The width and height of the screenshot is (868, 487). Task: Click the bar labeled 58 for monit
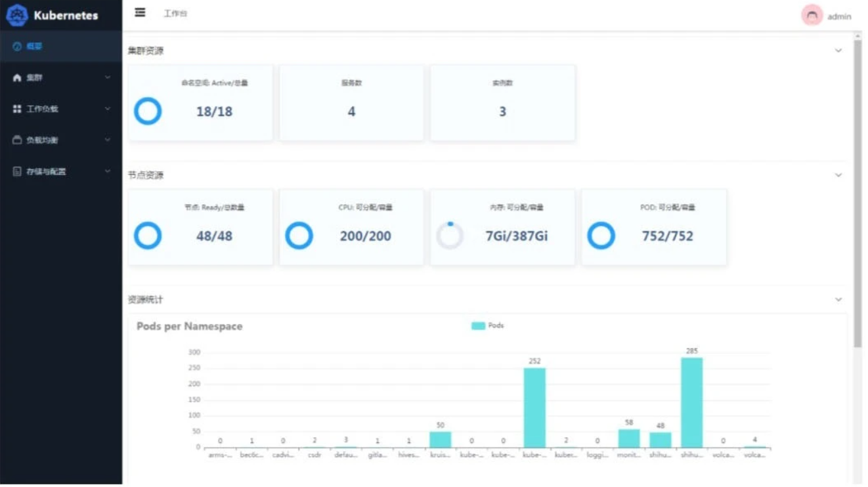tap(629, 438)
